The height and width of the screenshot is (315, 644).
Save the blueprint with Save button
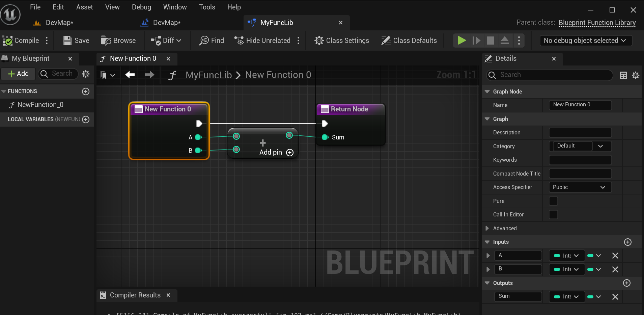coord(76,41)
